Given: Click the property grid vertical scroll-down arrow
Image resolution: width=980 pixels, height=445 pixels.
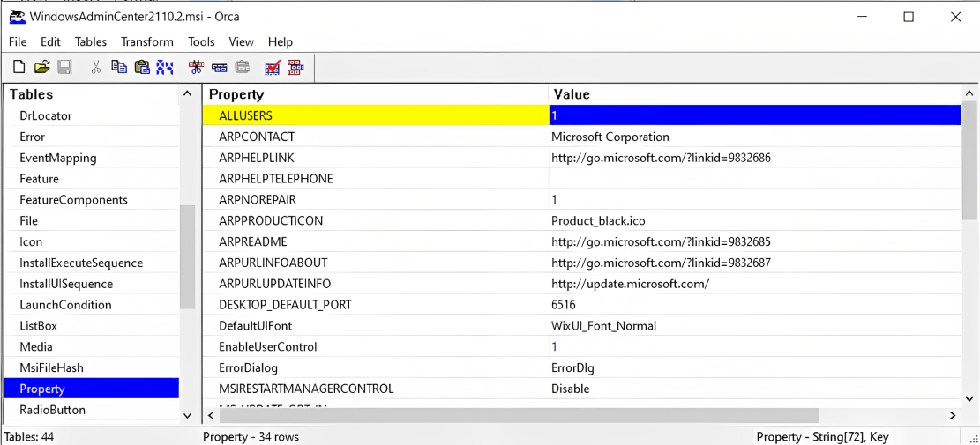Looking at the screenshot, I should (969, 398).
